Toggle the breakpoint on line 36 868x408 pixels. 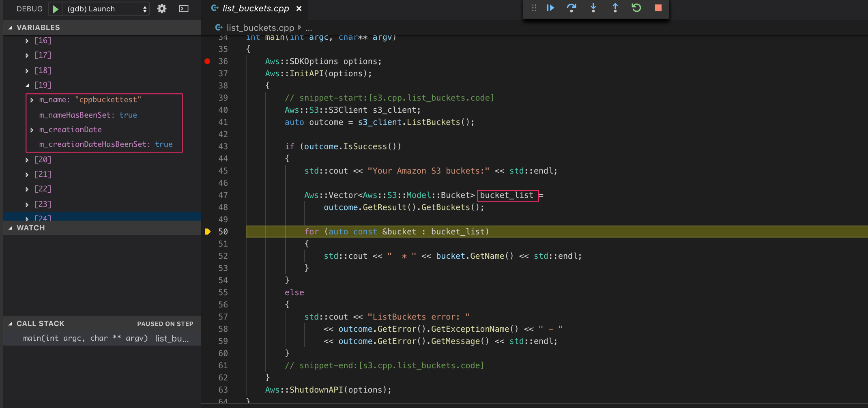pyautogui.click(x=207, y=61)
